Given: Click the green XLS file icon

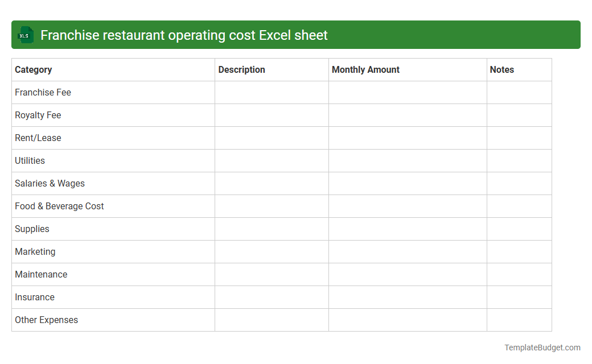Looking at the screenshot, I should click(x=25, y=35).
